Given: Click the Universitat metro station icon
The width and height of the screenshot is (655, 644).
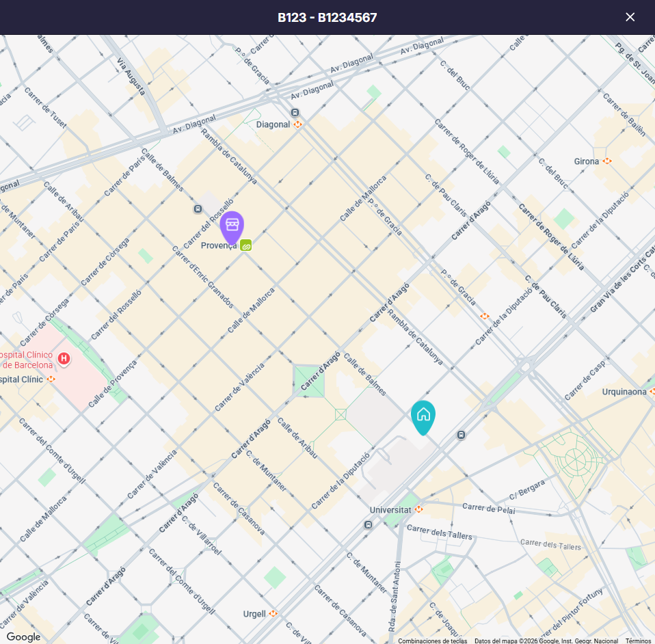Looking at the screenshot, I should tap(418, 509).
